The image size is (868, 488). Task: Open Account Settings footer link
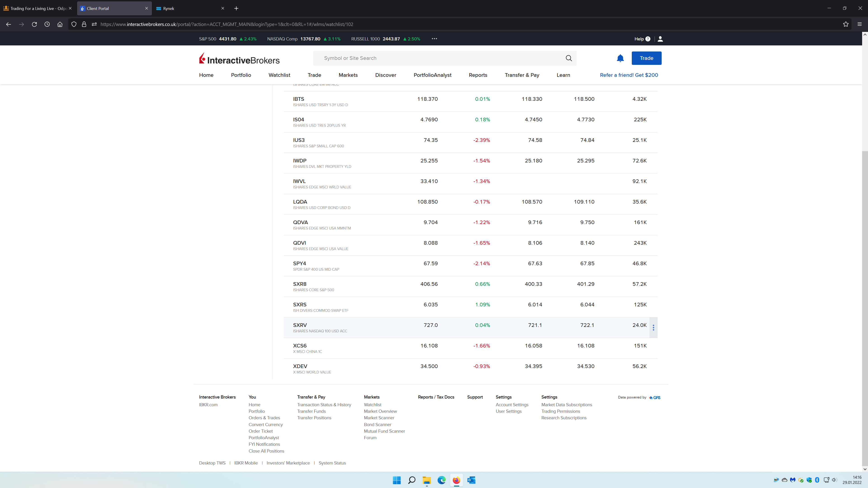[x=512, y=404]
